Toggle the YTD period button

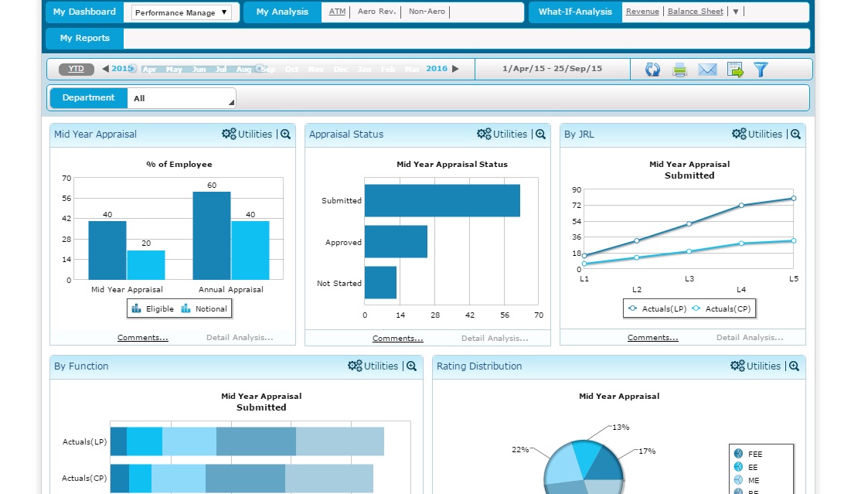pos(77,69)
